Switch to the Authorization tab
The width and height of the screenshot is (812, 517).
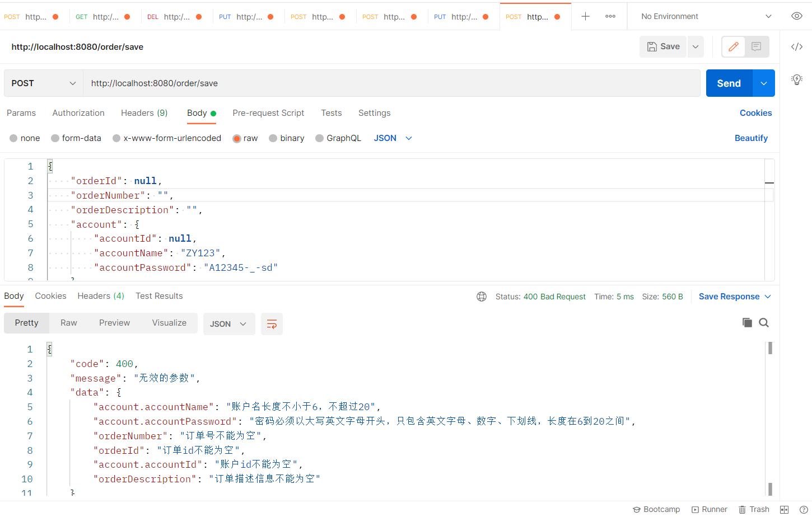pos(78,113)
